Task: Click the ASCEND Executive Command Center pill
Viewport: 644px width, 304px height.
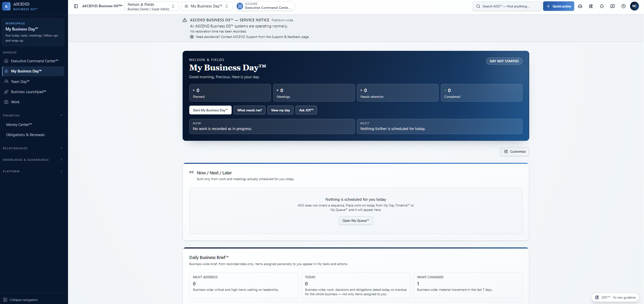Action: [x=265, y=6]
